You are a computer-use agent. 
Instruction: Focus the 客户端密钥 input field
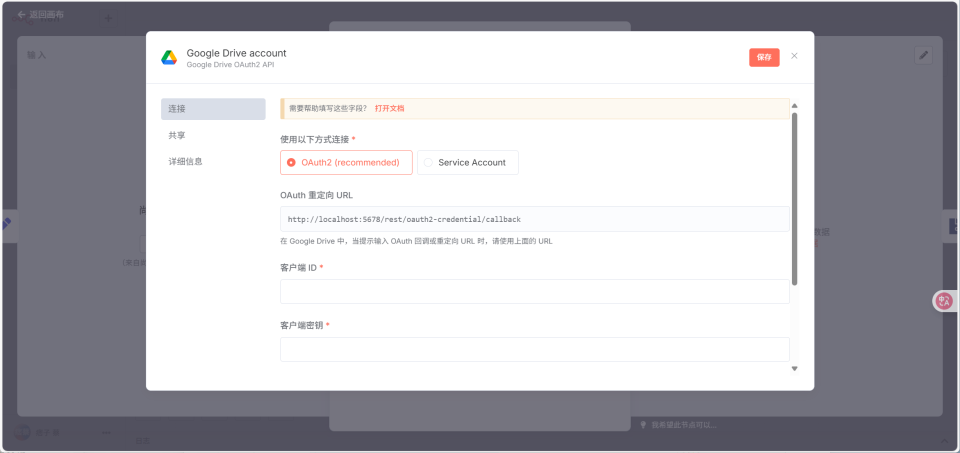pos(534,349)
